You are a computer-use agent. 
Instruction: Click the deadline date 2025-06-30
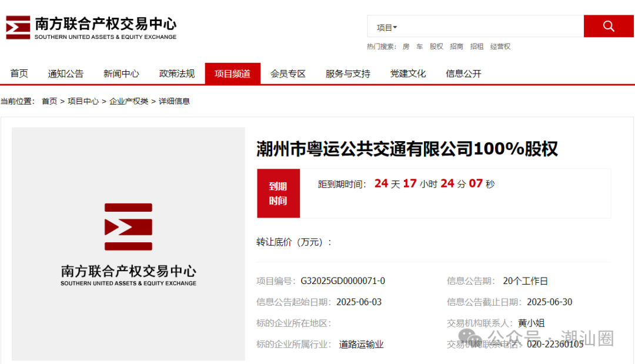[x=550, y=302]
